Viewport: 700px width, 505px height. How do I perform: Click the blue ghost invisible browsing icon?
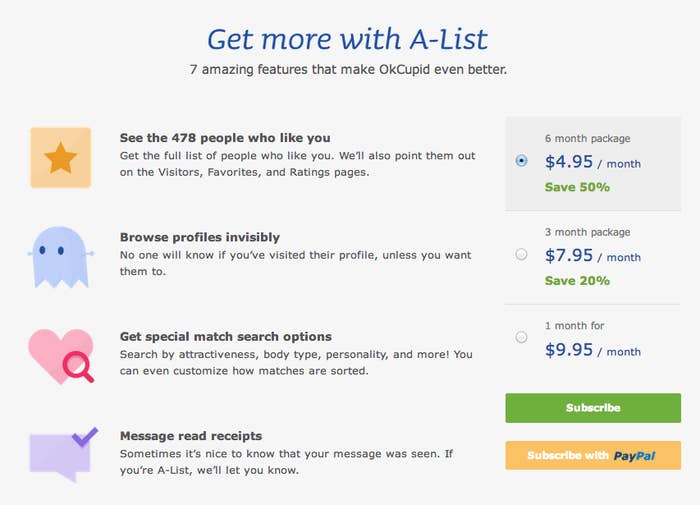click(x=61, y=257)
